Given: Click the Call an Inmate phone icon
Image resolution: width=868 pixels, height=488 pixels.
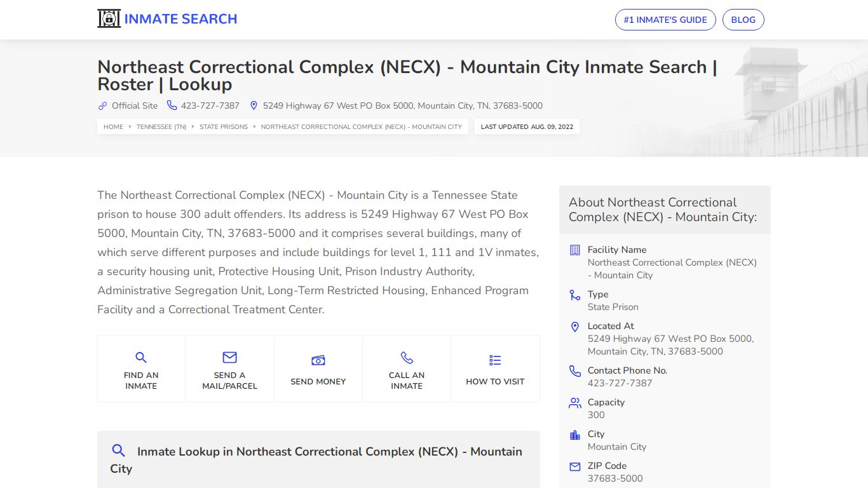Looking at the screenshot, I should click(x=407, y=358).
